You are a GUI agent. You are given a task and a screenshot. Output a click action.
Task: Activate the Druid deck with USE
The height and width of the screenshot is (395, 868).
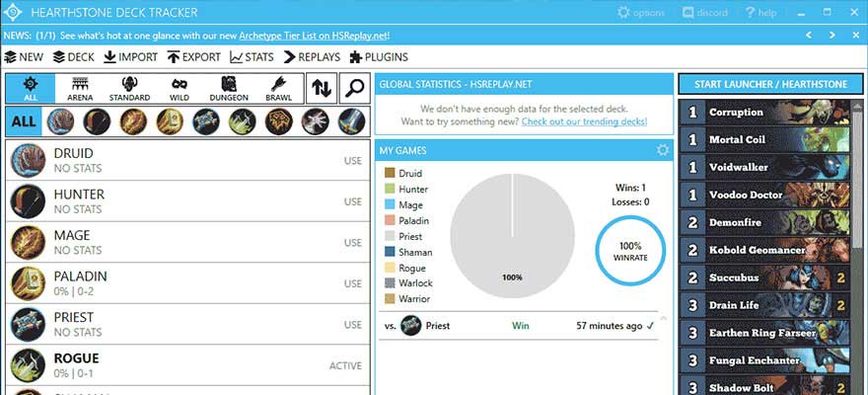pos(352,161)
